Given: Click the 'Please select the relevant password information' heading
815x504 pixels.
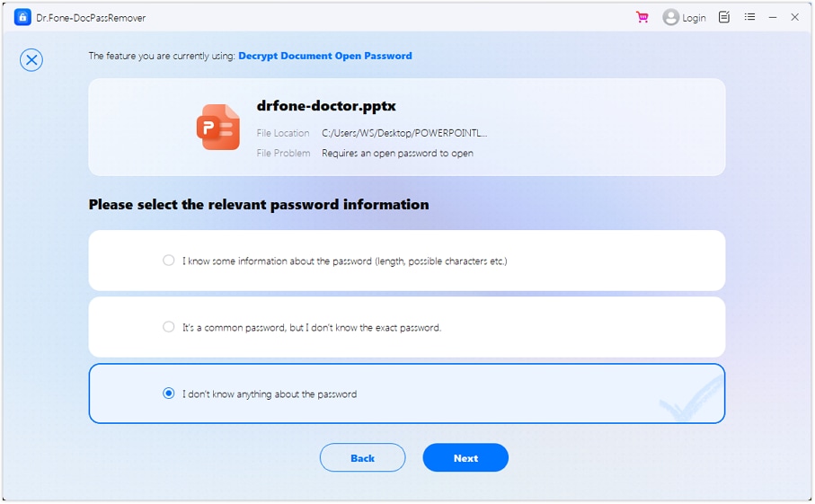Looking at the screenshot, I should (259, 205).
